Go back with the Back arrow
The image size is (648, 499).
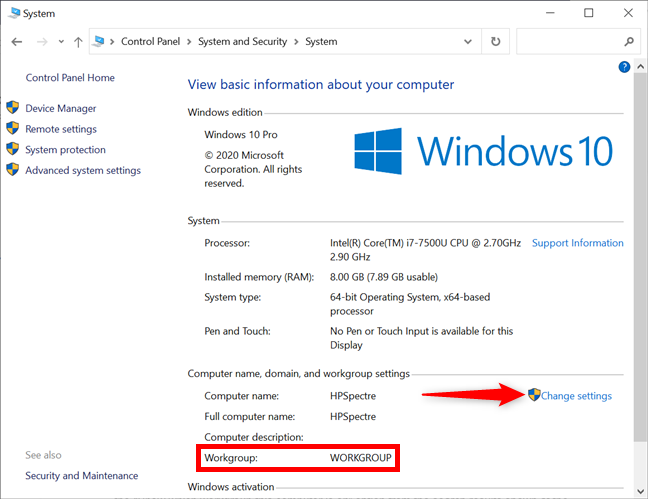coord(17,42)
